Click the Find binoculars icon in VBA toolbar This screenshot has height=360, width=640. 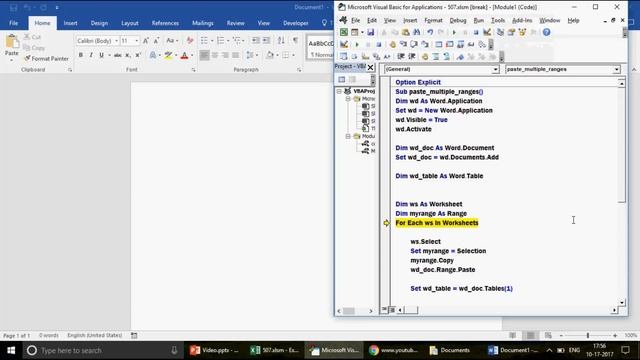pyautogui.click(x=417, y=32)
